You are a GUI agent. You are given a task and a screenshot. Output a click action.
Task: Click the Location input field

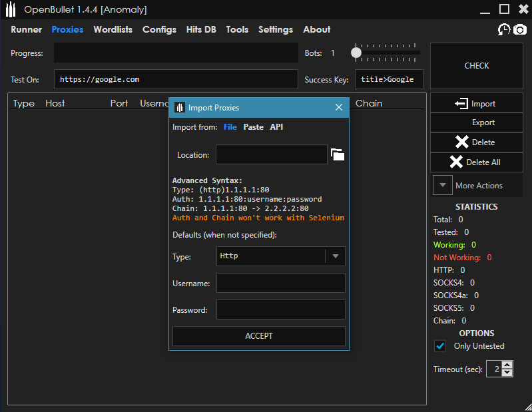[x=272, y=154]
